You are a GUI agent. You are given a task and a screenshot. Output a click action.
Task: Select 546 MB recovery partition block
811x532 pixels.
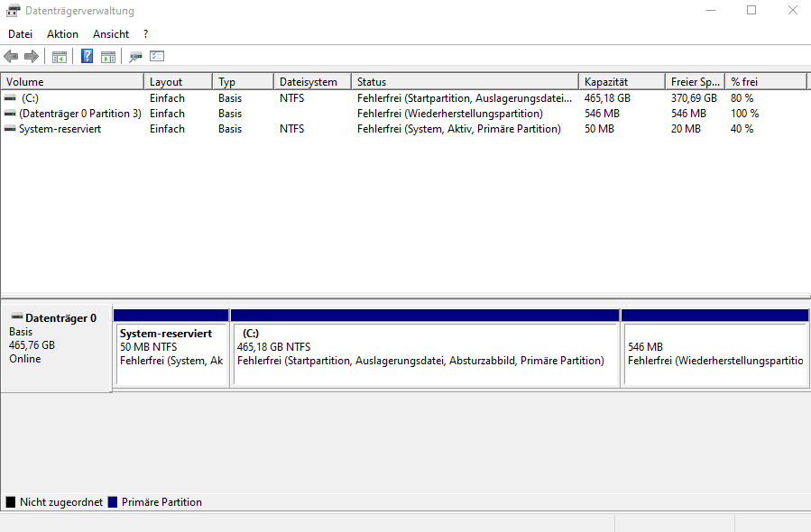click(x=714, y=348)
